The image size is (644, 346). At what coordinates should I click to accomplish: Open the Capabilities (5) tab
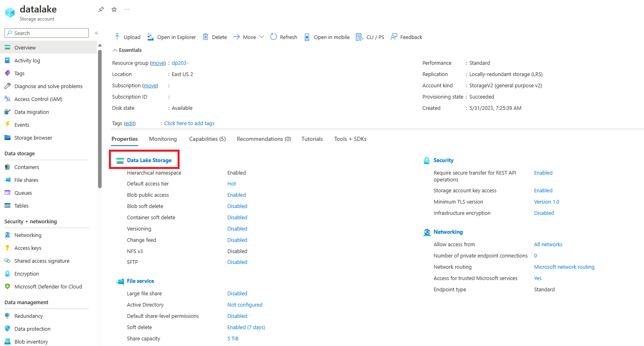[x=207, y=139]
